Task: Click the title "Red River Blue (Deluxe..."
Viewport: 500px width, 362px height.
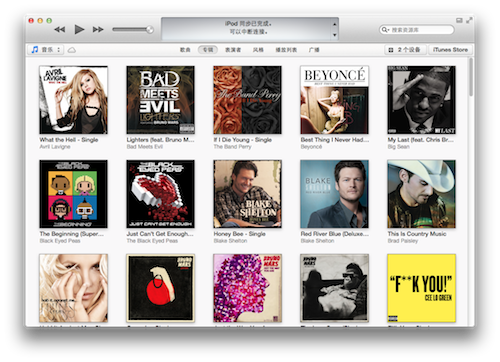Action: (335, 234)
